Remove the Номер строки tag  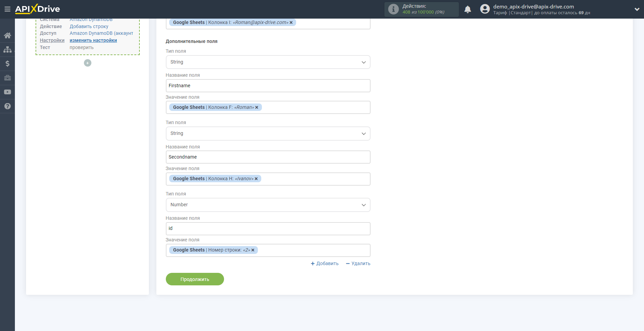(253, 250)
